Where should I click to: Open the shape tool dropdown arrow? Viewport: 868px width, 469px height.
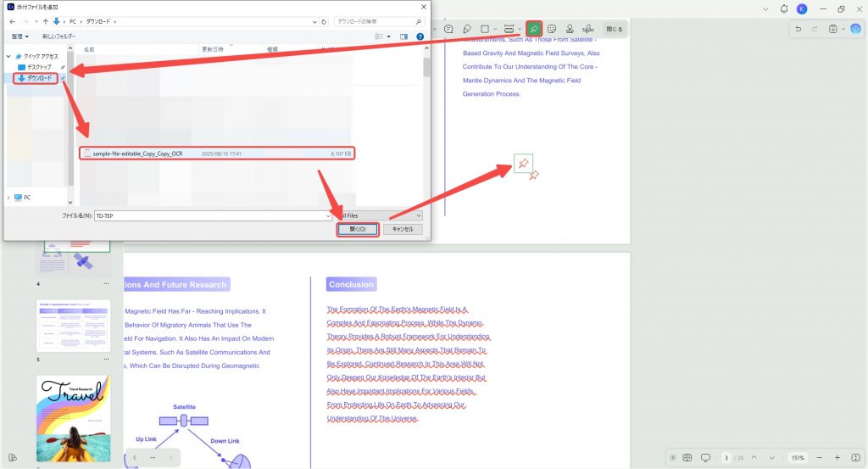494,30
